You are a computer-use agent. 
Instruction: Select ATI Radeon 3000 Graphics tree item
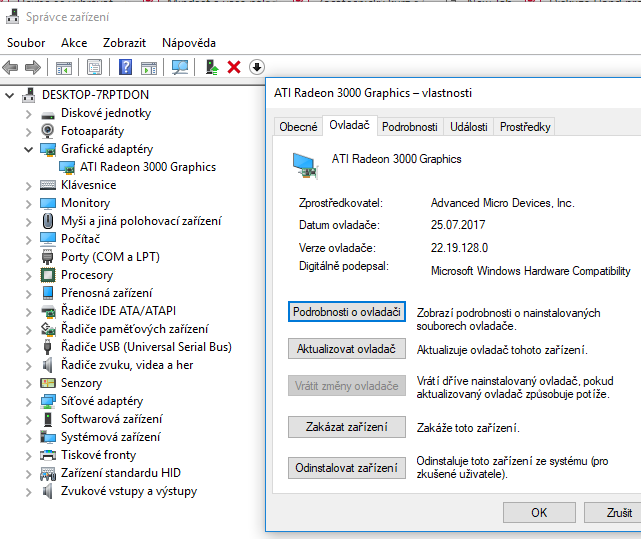pos(147,167)
